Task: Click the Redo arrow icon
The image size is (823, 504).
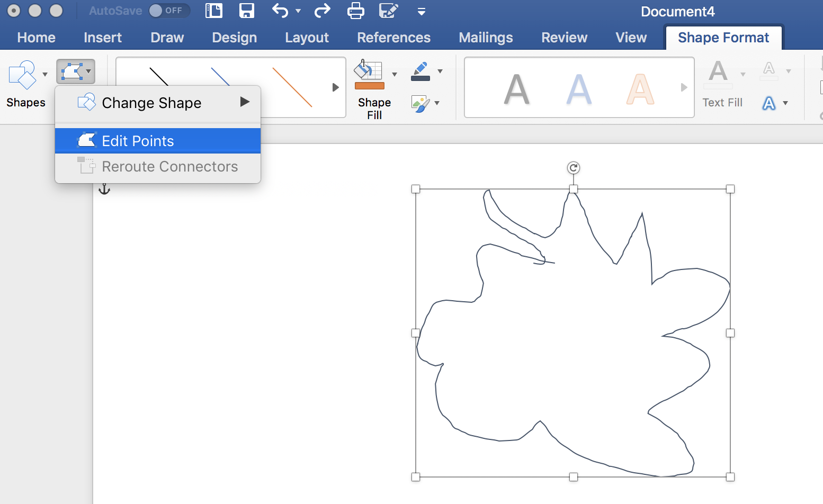Action: pyautogui.click(x=322, y=11)
